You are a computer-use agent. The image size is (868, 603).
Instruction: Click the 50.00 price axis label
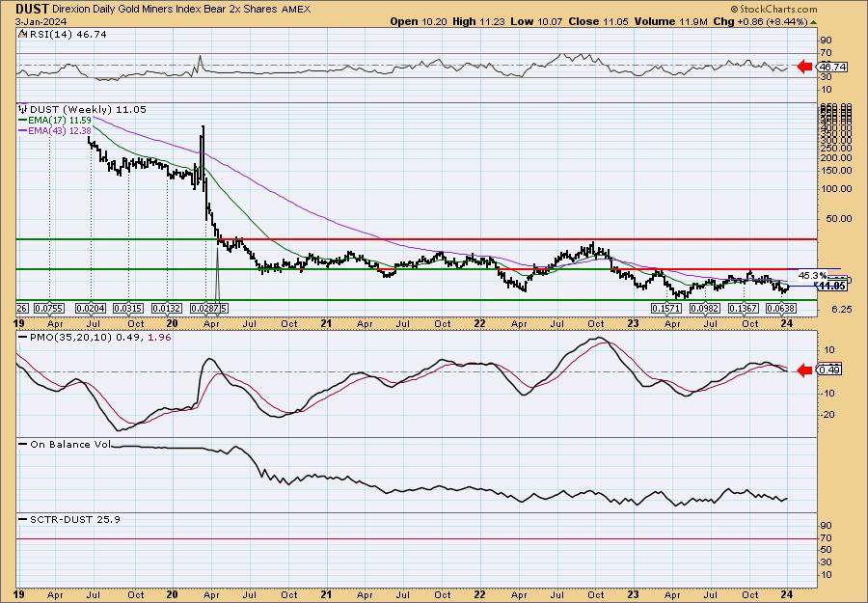[838, 219]
